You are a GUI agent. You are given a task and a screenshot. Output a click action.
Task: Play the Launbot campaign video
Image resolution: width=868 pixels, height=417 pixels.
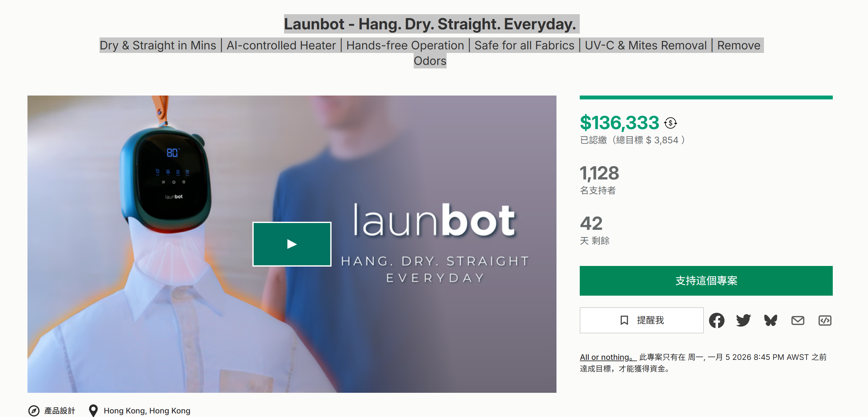[x=292, y=244]
